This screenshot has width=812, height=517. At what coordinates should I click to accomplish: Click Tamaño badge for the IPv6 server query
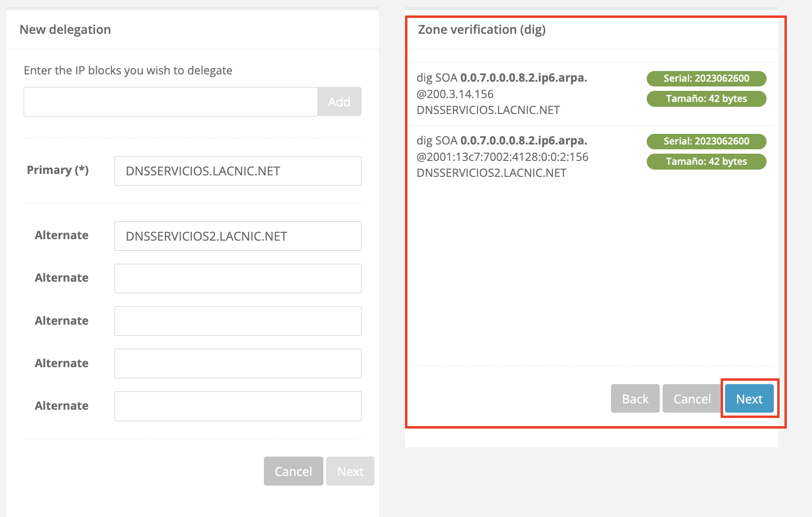(x=706, y=161)
